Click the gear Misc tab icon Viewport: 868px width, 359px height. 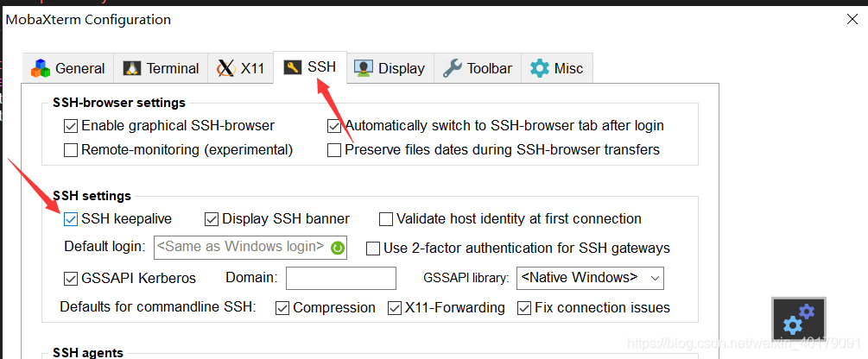(x=540, y=68)
